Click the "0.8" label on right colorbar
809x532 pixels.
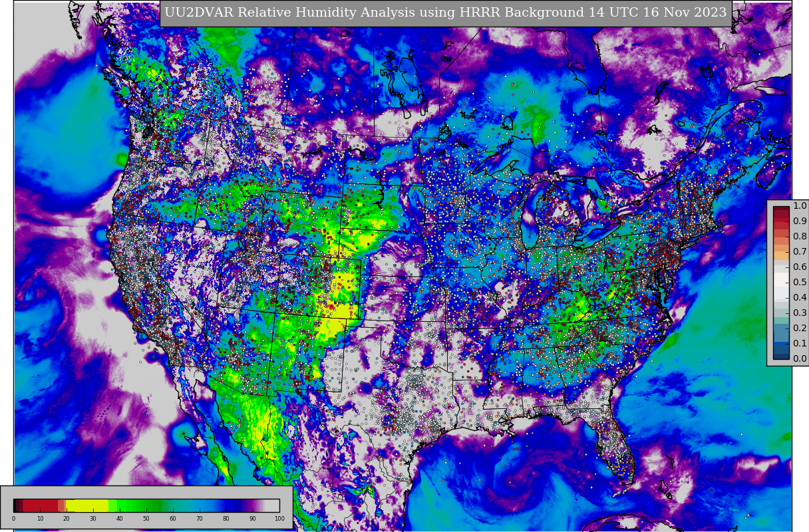tap(800, 236)
